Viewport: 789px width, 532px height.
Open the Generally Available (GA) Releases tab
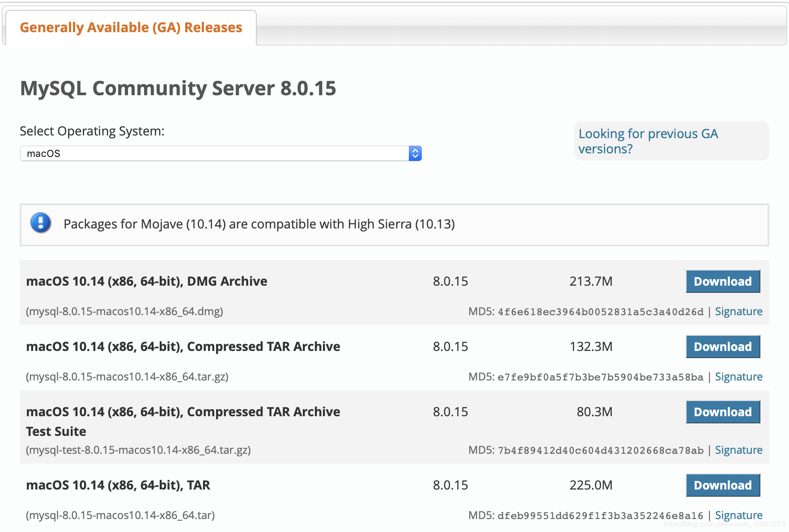pyautogui.click(x=131, y=28)
